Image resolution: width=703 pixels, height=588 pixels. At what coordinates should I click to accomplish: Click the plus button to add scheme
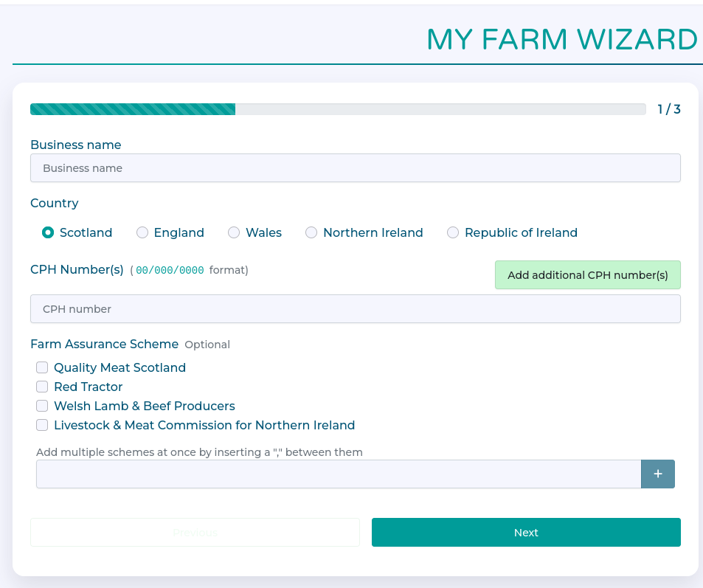click(x=657, y=474)
